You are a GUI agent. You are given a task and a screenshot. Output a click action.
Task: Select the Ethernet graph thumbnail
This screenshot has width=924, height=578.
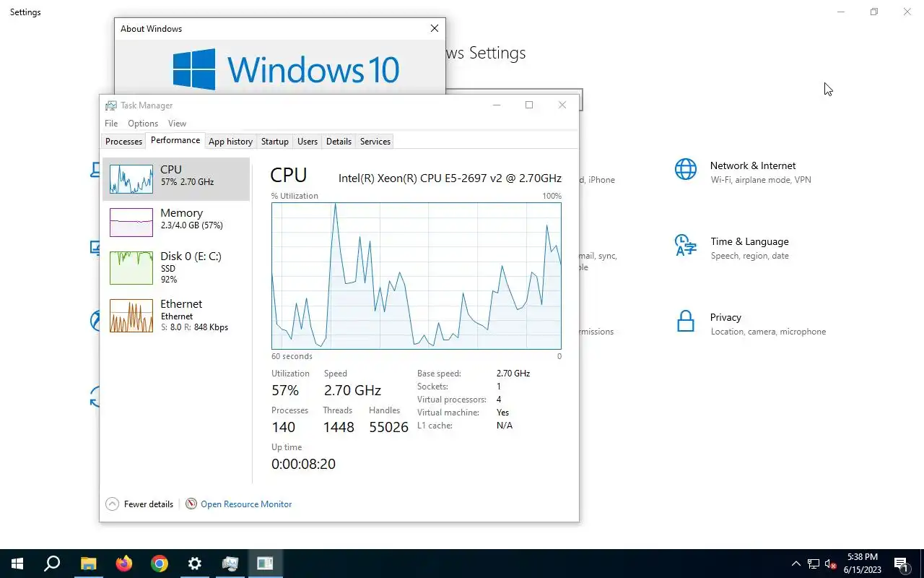[x=131, y=316]
